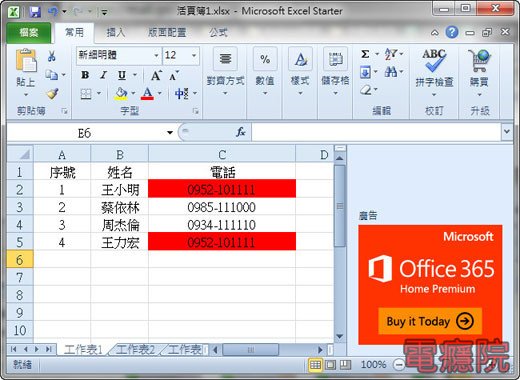Click in the formula bar input

376,132
